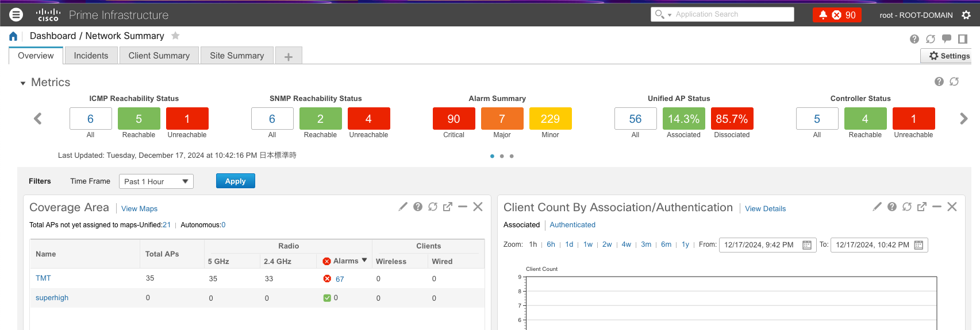
Task: Go to home via house icon
Action: tap(13, 36)
